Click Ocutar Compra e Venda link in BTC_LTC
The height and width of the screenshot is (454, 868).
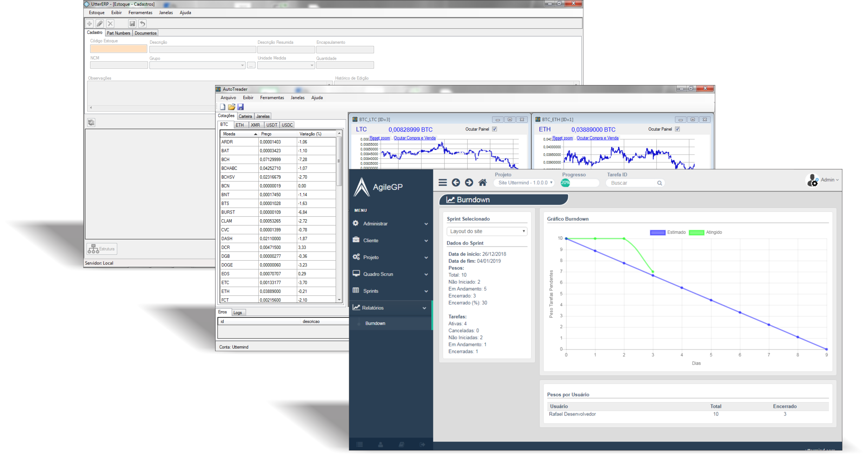(x=415, y=138)
